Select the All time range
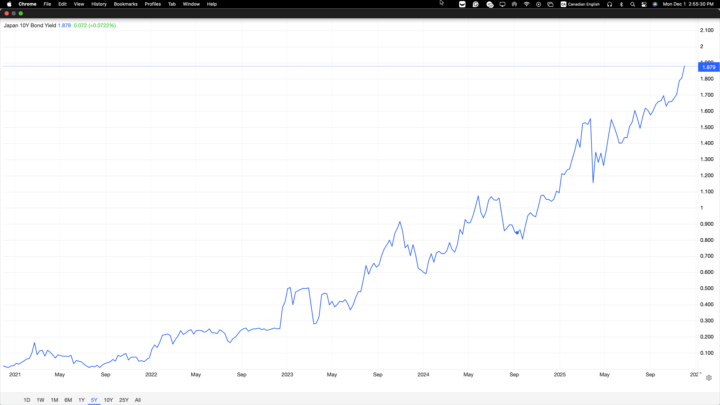 pyautogui.click(x=138, y=400)
